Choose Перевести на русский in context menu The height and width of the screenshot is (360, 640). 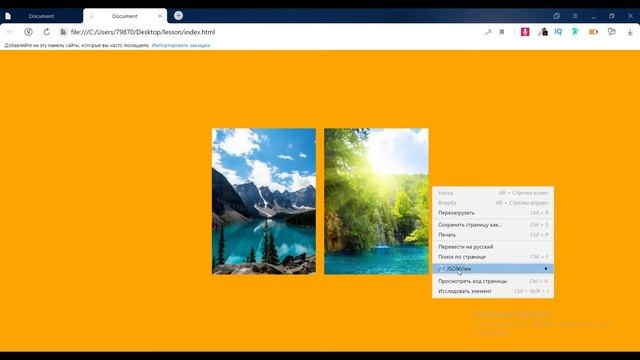493,247
